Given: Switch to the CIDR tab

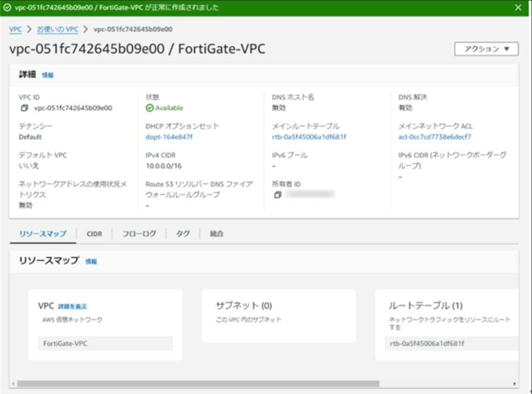Looking at the screenshot, I should [94, 234].
